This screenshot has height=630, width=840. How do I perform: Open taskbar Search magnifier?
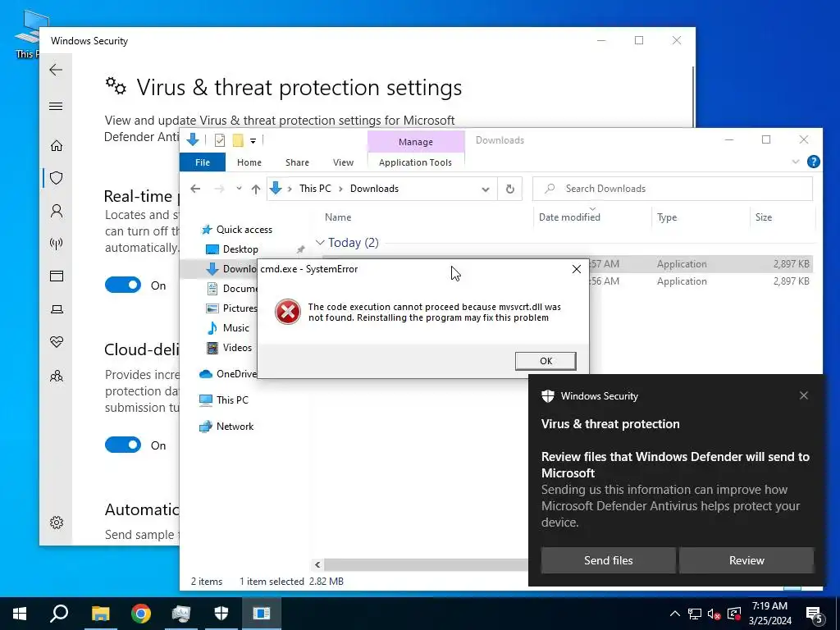(59, 614)
